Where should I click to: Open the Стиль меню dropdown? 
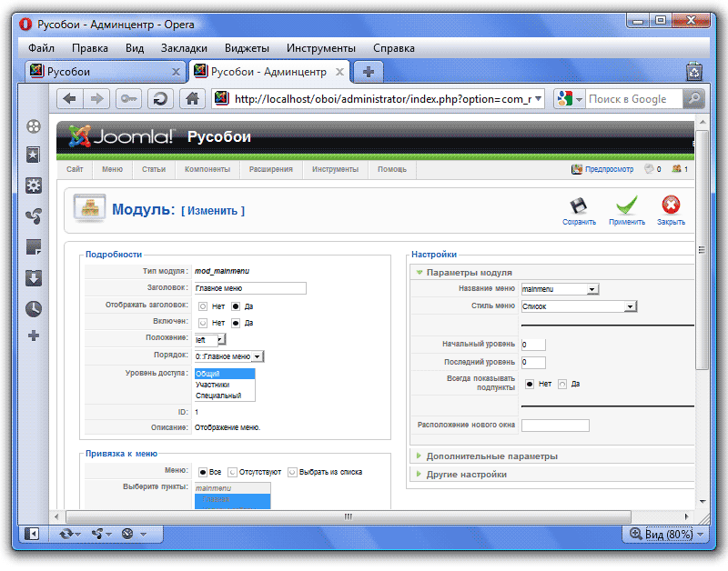(x=578, y=306)
